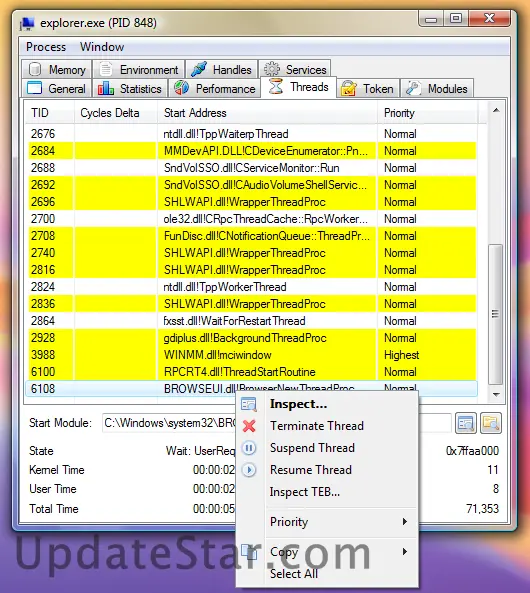This screenshot has width=530, height=593.
Task: Click the Environment tab document icon
Action: click(x=106, y=70)
